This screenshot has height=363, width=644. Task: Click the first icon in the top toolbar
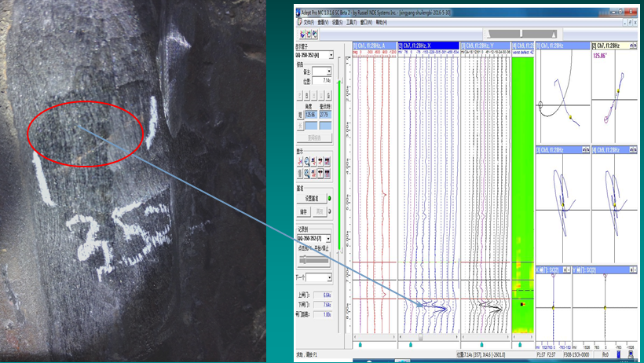(301, 34)
